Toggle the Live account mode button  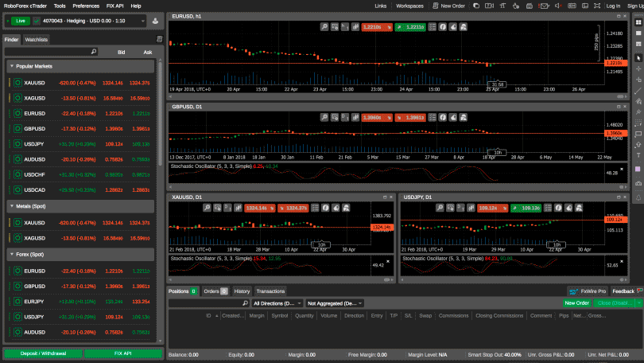[x=21, y=21]
